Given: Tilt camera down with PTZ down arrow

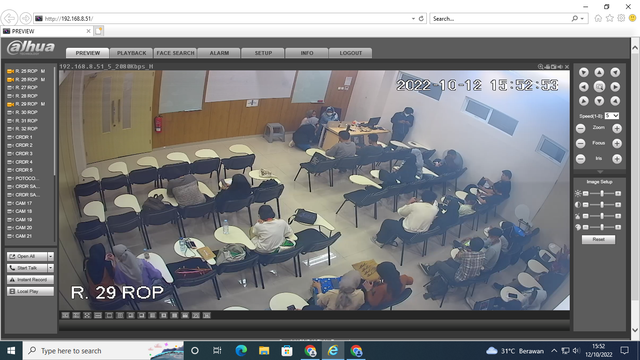Looking at the screenshot, I should (x=599, y=101).
